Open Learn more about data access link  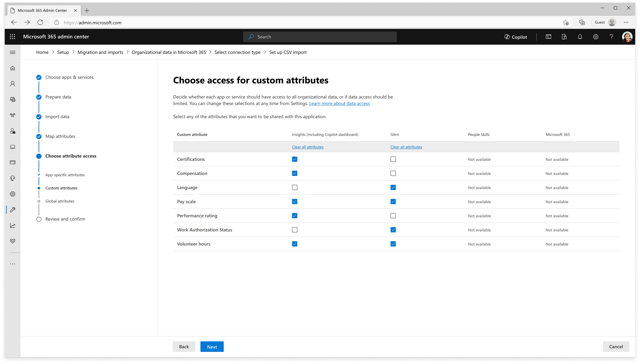[x=340, y=103]
